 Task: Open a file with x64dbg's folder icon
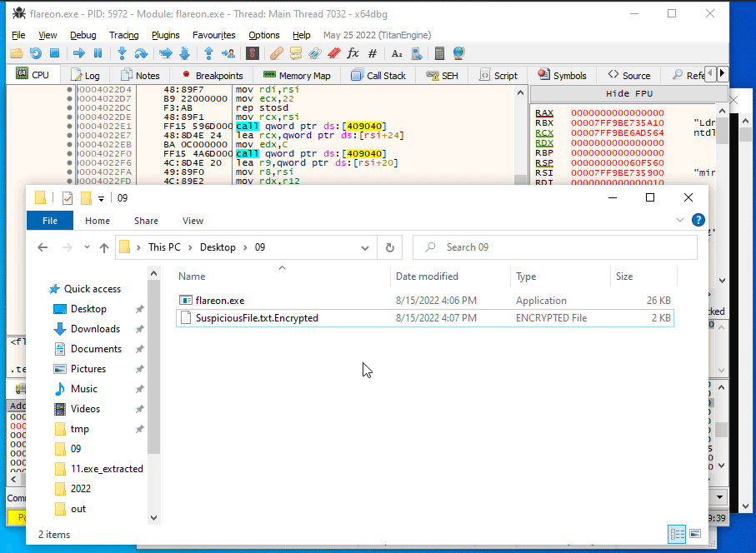coord(17,53)
